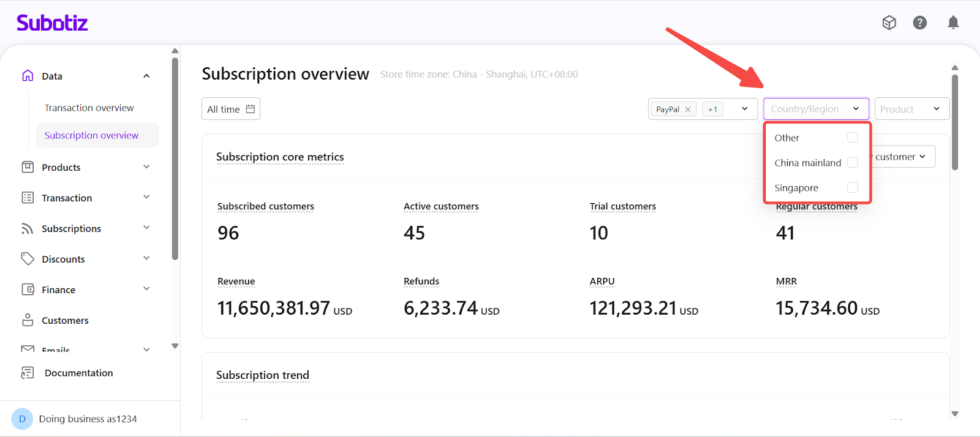The image size is (980, 437).
Task: Click the sidebar vertical scrollbar
Action: (x=175, y=159)
